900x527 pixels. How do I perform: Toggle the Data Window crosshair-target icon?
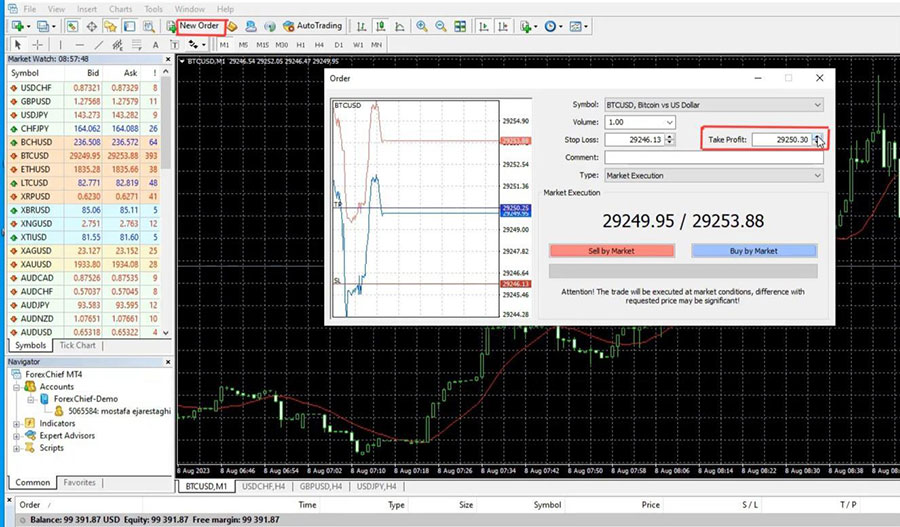pos(91,26)
